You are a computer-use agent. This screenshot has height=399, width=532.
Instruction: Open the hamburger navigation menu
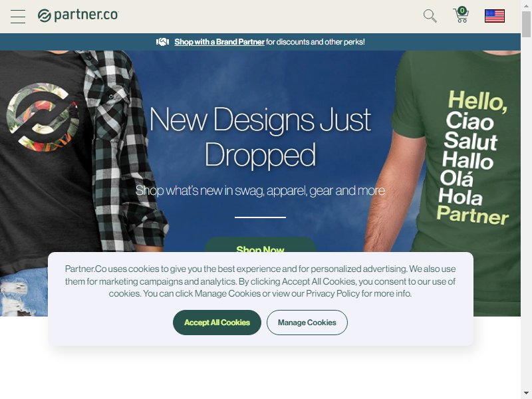pos(18,16)
